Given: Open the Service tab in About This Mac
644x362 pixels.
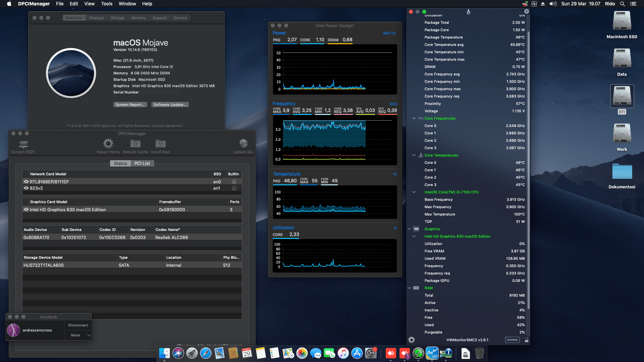Looking at the screenshot, I should [x=180, y=18].
